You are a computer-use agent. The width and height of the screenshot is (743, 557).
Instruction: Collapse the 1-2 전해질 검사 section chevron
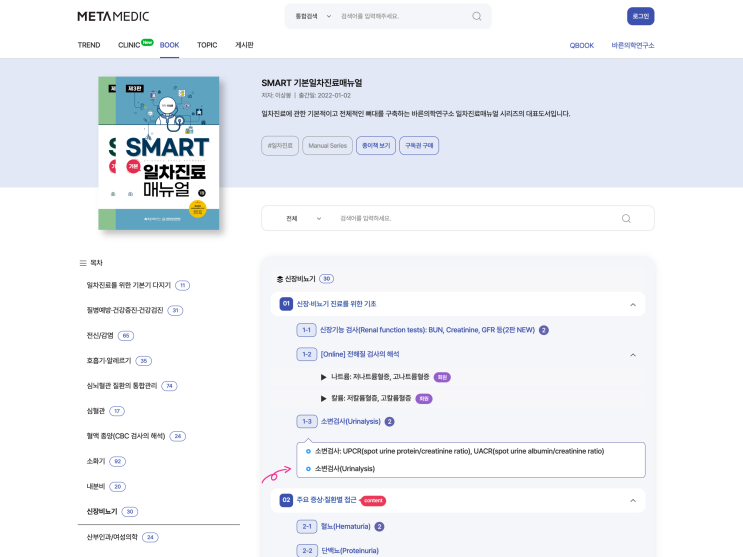point(633,355)
